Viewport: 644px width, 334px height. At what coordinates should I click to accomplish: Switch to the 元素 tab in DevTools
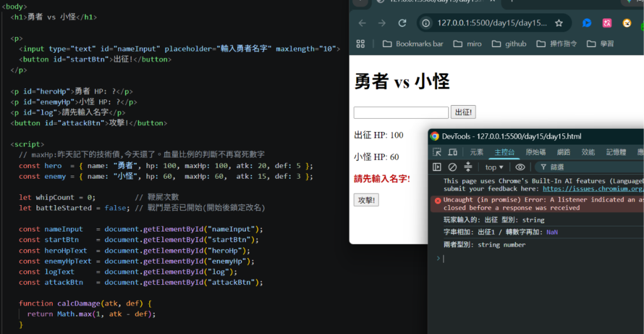477,152
